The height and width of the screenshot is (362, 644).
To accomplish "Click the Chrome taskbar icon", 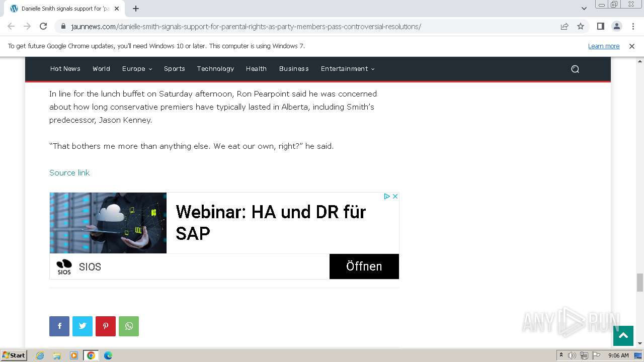I will click(91, 355).
